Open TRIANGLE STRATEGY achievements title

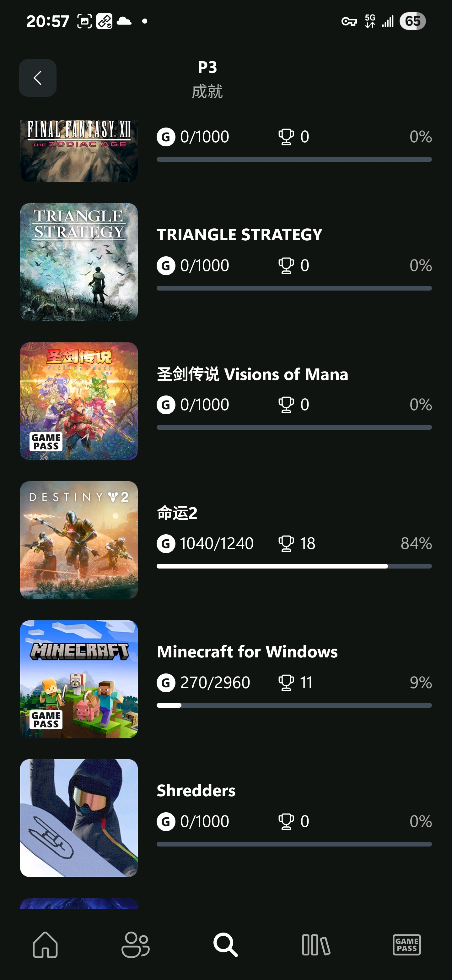click(239, 235)
